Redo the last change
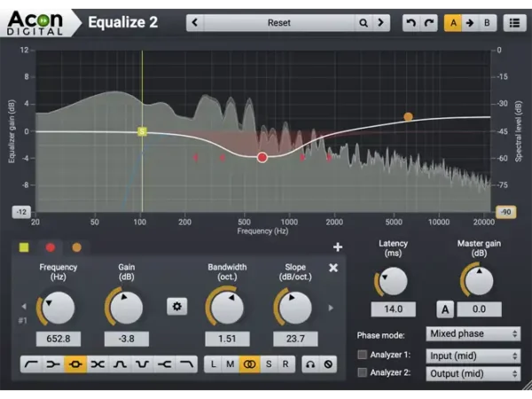 429,23
